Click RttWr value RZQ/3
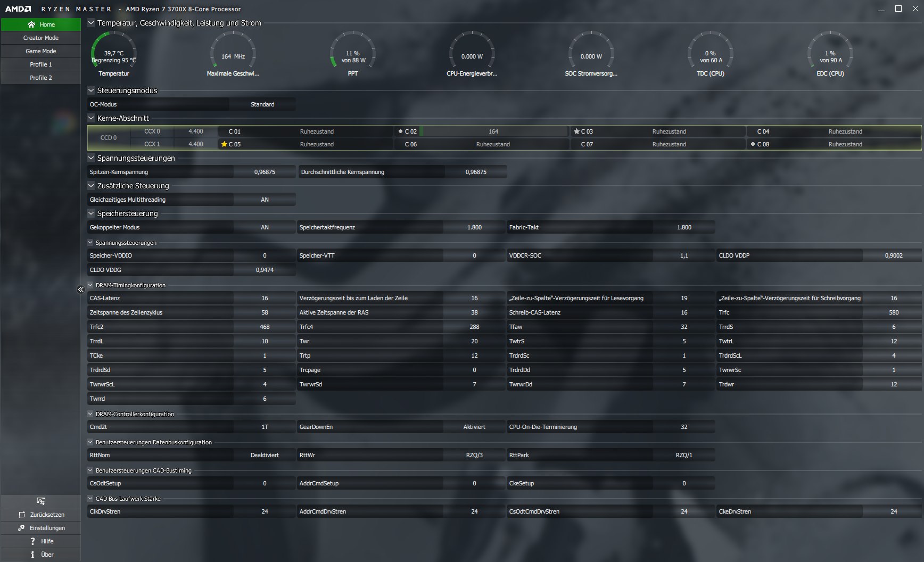Viewport: 924px width, 562px height. (474, 455)
